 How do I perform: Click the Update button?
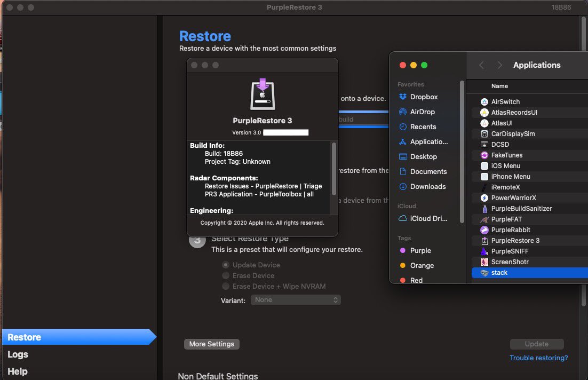537,344
